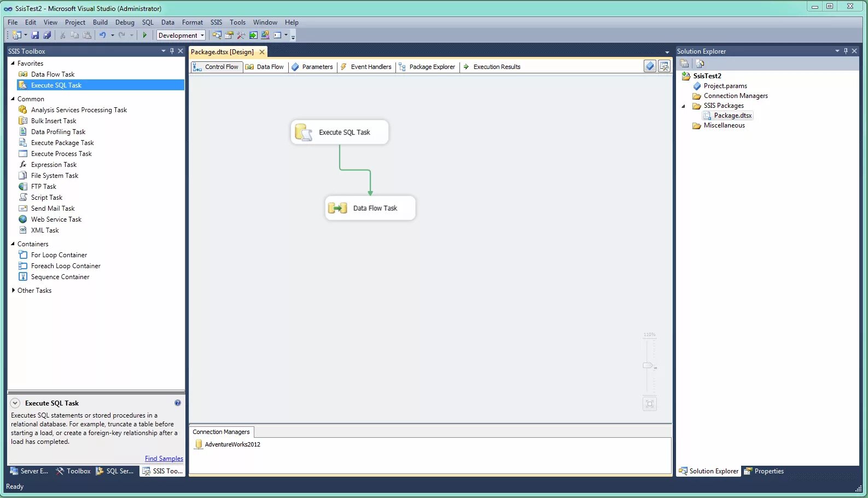Click the fit-to-window zoom icon on canvas
The width and height of the screenshot is (868, 498).
coord(649,404)
